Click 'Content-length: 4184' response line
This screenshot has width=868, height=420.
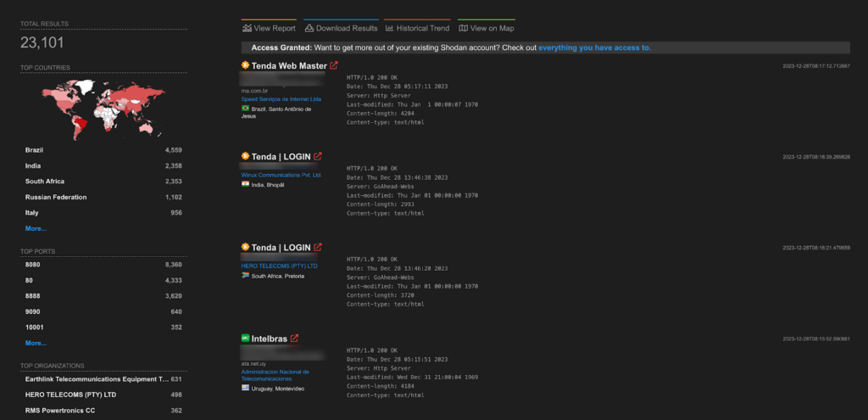pos(381,386)
